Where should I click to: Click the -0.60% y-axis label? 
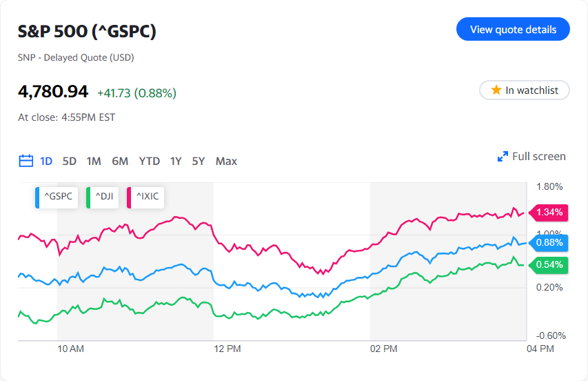click(551, 335)
